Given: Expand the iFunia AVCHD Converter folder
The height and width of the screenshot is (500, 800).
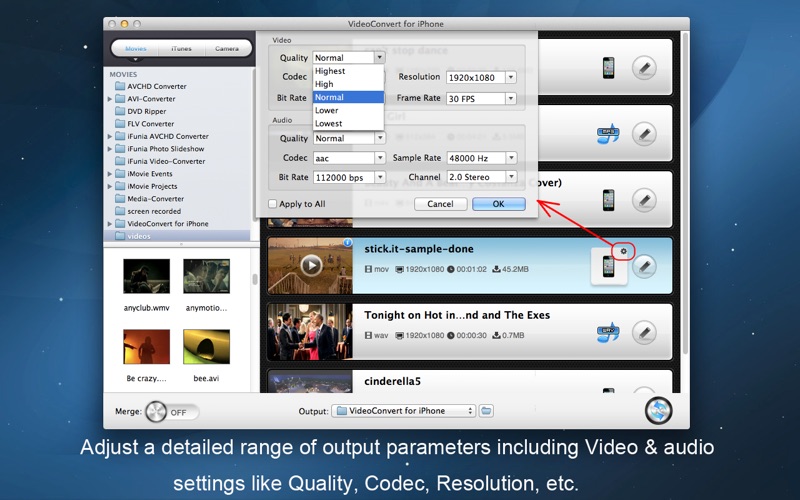Looking at the screenshot, I should [110, 136].
